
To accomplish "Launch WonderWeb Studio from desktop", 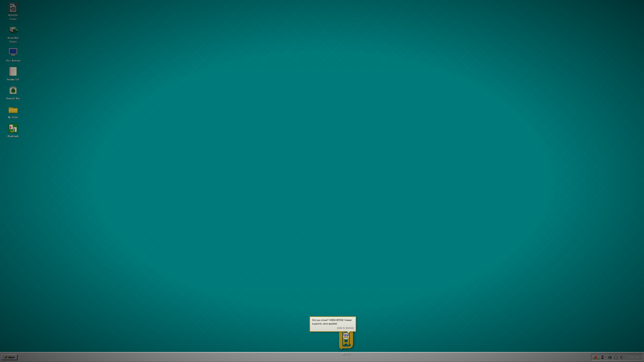I will (13, 30).
